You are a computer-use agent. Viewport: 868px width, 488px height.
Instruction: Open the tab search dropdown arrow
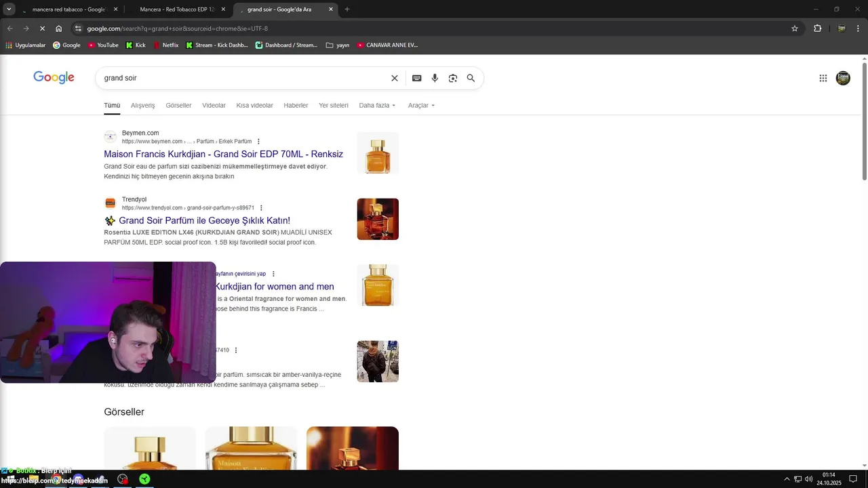pos(9,9)
